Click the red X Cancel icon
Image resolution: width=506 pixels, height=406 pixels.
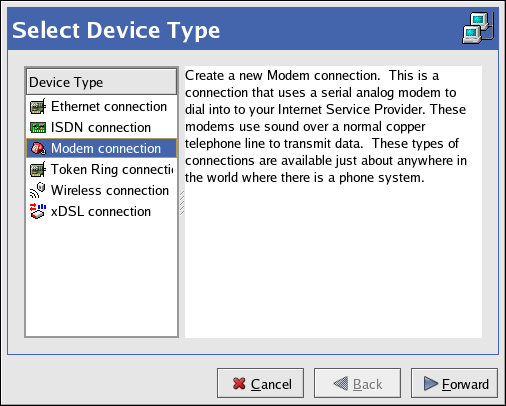click(239, 384)
